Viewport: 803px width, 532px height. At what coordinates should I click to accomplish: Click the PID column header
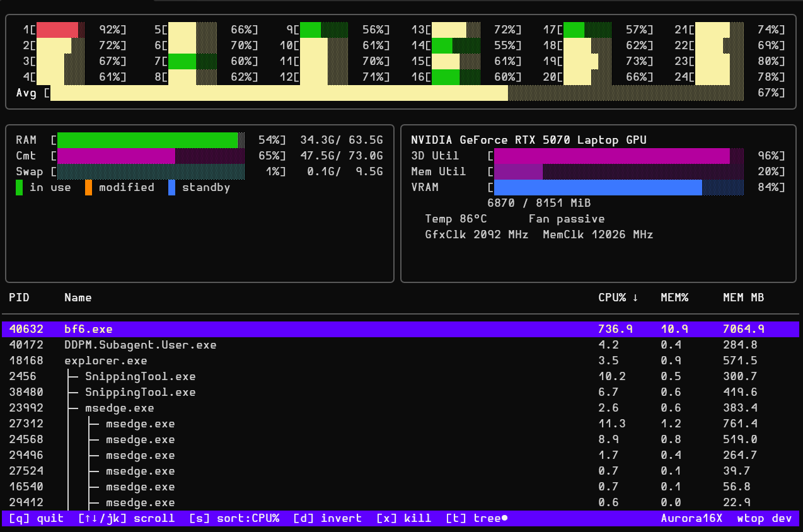pyautogui.click(x=19, y=298)
